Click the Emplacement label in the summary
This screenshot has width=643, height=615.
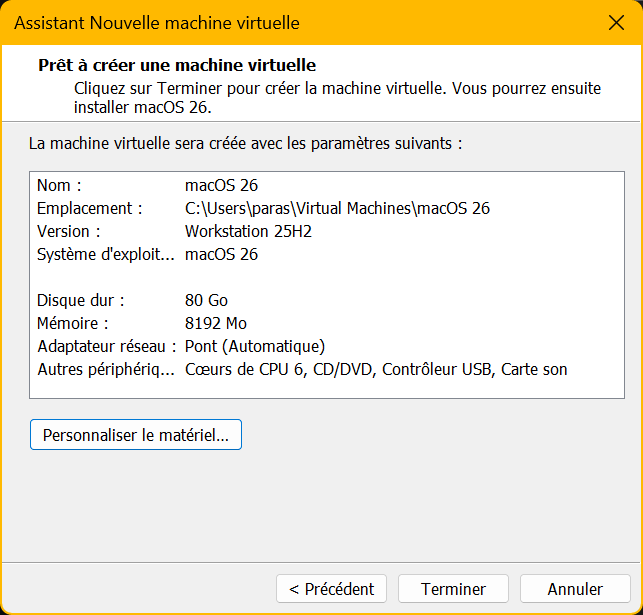(x=89, y=208)
